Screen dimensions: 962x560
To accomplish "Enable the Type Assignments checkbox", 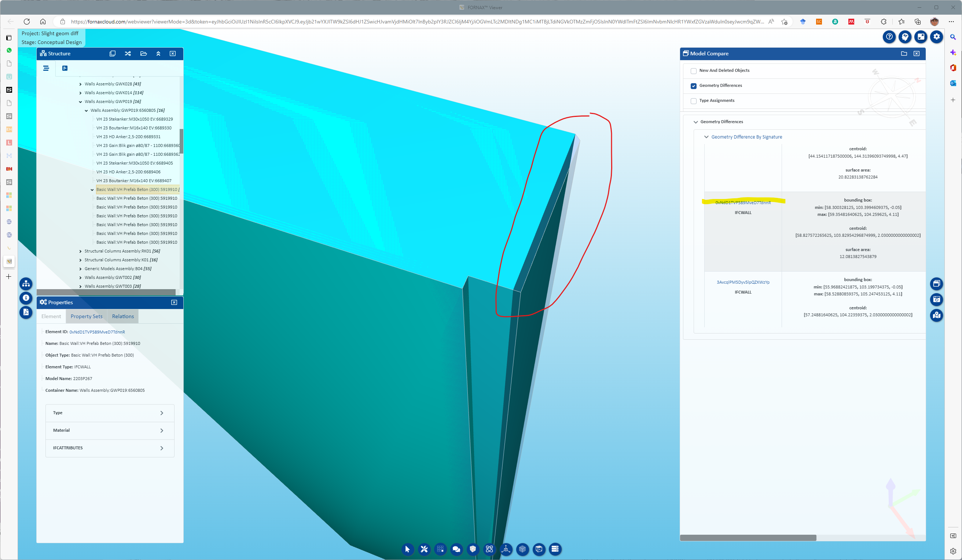I will tap(694, 101).
